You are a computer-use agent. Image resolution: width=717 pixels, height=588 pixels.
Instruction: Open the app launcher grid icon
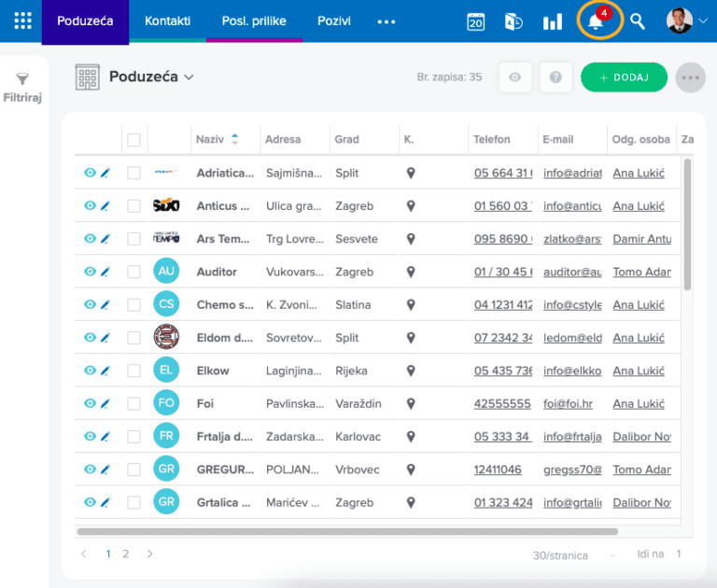coord(22,21)
